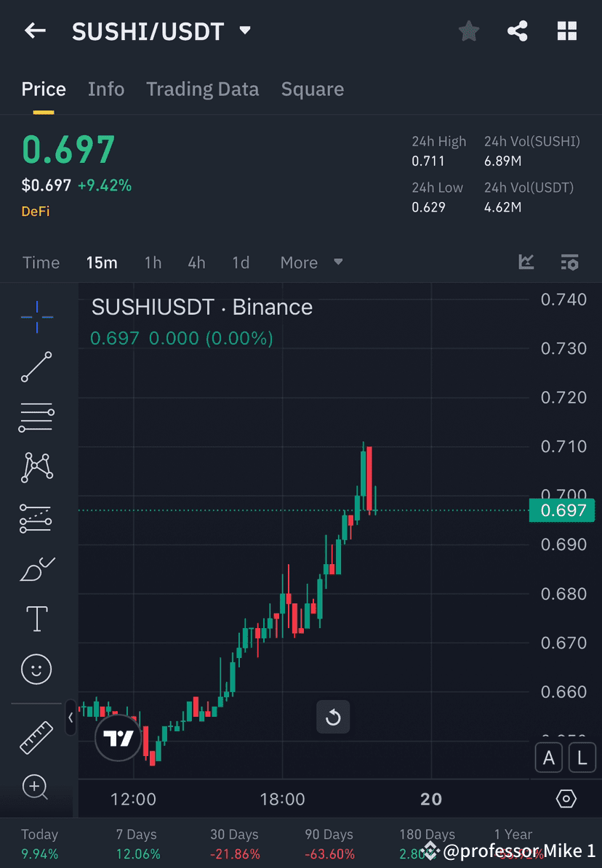Select the crosshair tool
The width and height of the screenshot is (602, 868).
coord(36,316)
